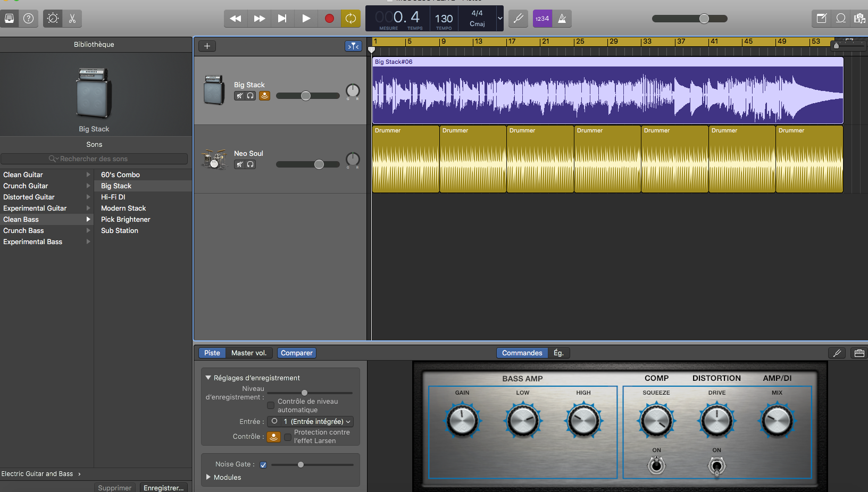This screenshot has height=492, width=868.
Task: Switch to the Master vol. tab
Action: click(249, 353)
